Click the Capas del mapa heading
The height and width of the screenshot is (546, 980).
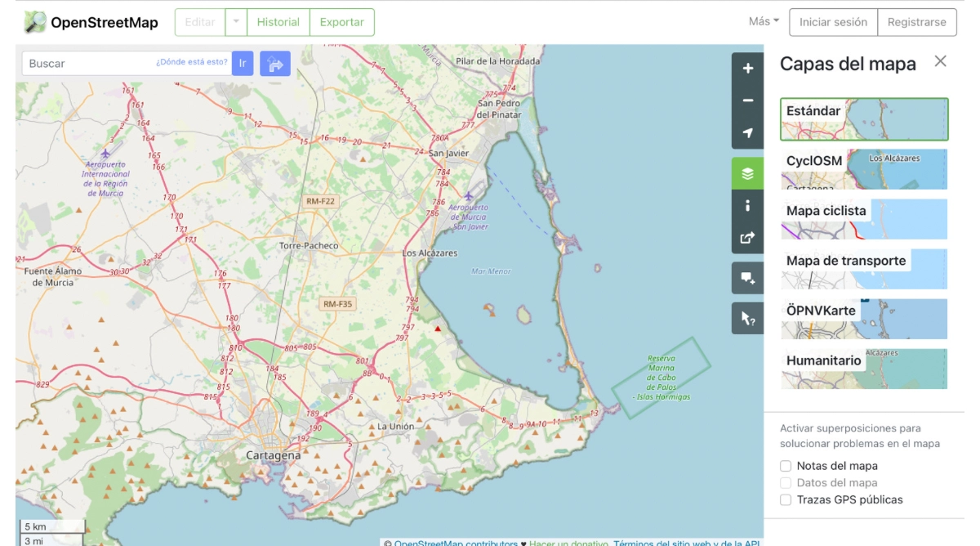tap(848, 64)
